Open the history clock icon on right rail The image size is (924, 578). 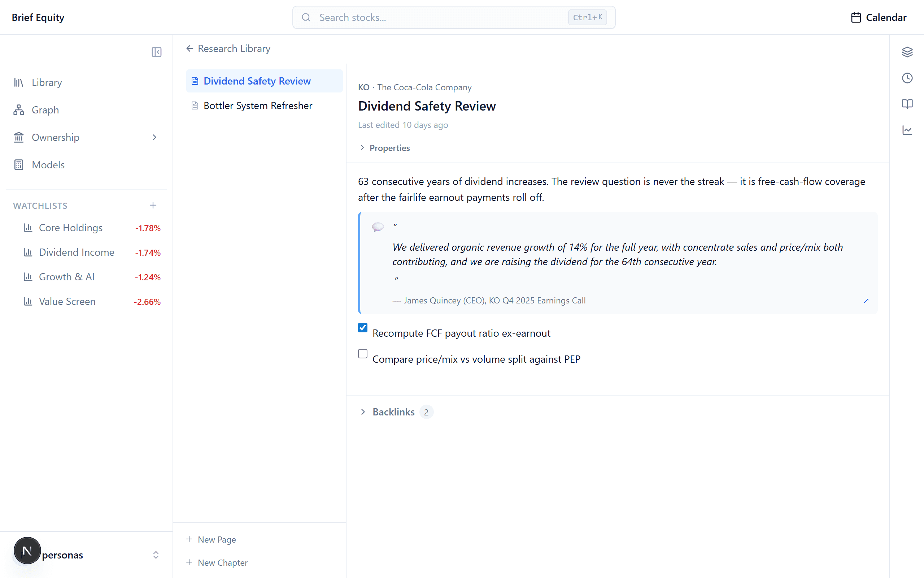coord(907,78)
